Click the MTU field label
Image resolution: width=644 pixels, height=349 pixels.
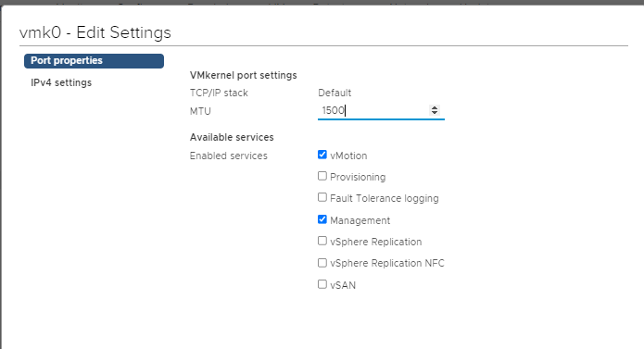200,111
